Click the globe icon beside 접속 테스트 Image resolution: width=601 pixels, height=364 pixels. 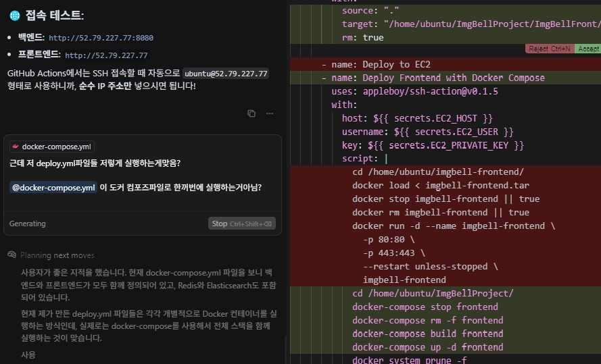click(14, 16)
